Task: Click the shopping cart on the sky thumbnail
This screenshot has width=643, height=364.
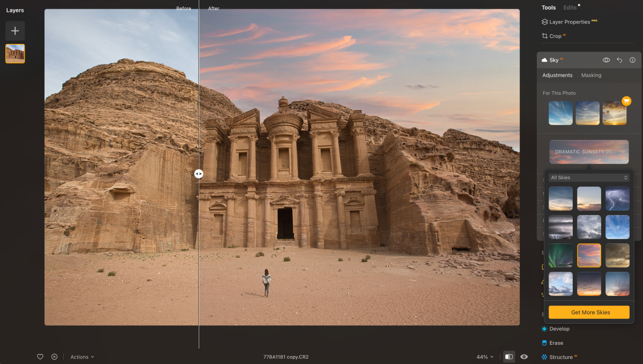Action: tap(626, 101)
